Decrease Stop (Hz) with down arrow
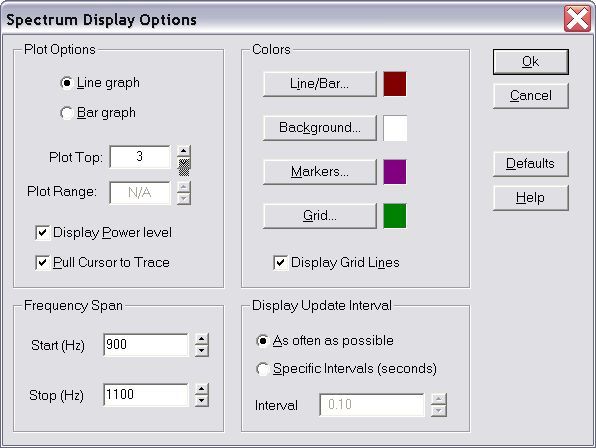Image resolution: width=596 pixels, height=448 pixels. pyautogui.click(x=201, y=401)
